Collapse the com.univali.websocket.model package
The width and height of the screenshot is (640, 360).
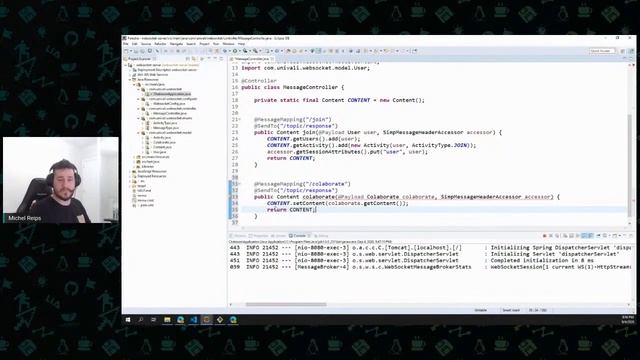(138, 133)
